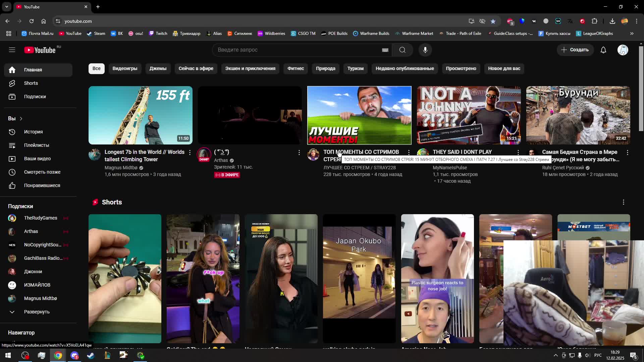Viewport: 644px width, 362px height.
Task: Select the Просмотрено filter chip
Action: coord(461,68)
